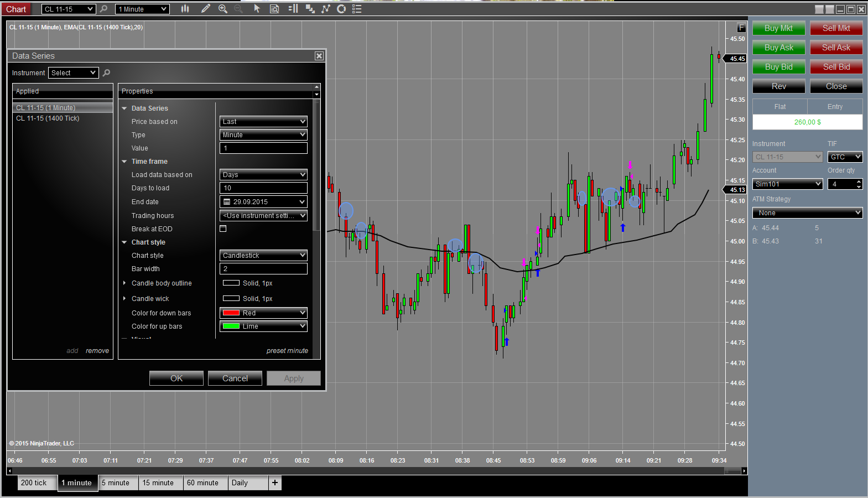
Task: Click the preset minute link
Action: pos(287,351)
